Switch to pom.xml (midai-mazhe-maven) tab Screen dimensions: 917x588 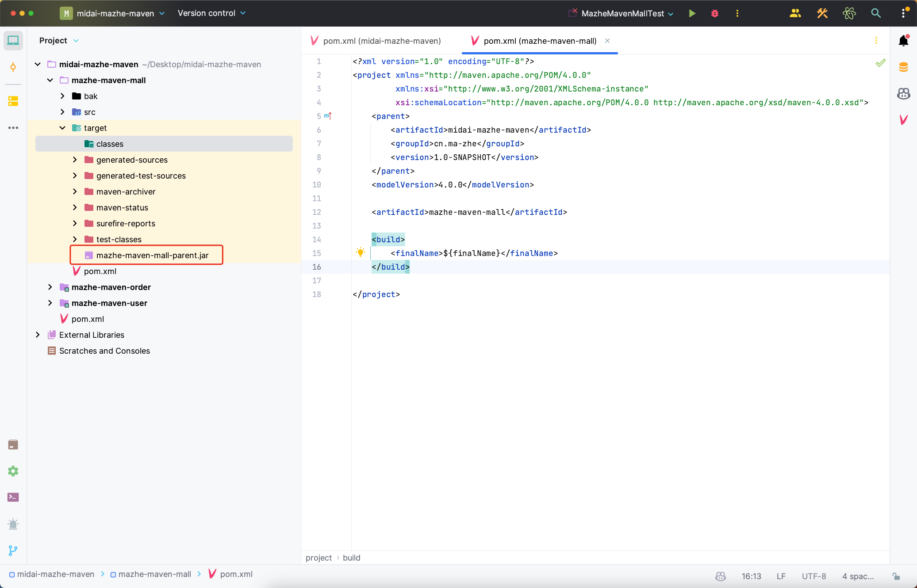pos(381,41)
